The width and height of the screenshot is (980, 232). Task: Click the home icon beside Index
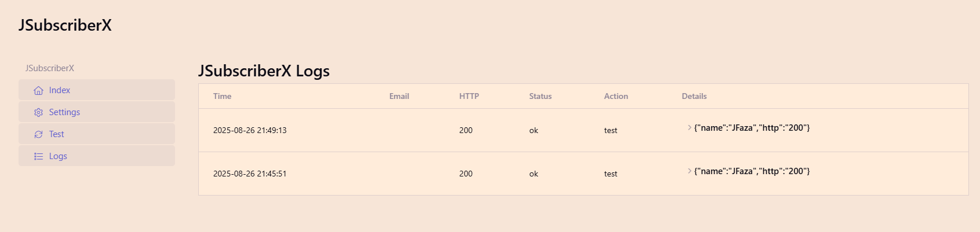pyautogui.click(x=39, y=90)
